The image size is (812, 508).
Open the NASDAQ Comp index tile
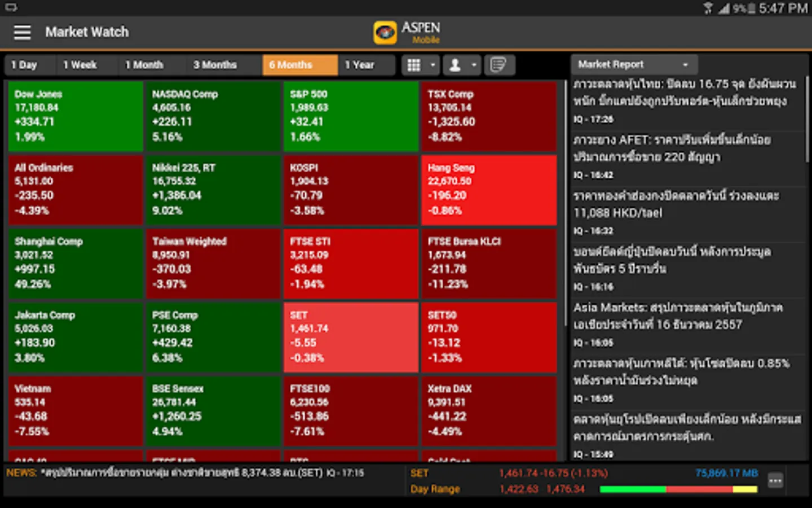click(x=213, y=116)
